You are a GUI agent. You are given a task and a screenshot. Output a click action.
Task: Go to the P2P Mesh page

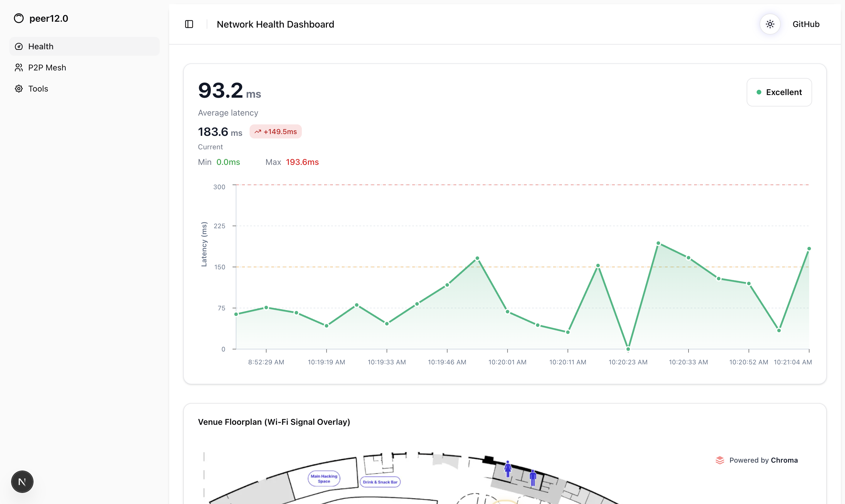pos(47,67)
